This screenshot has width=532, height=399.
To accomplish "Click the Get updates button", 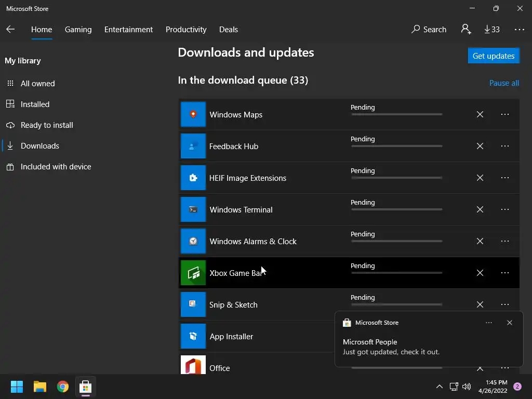I will (x=494, y=56).
